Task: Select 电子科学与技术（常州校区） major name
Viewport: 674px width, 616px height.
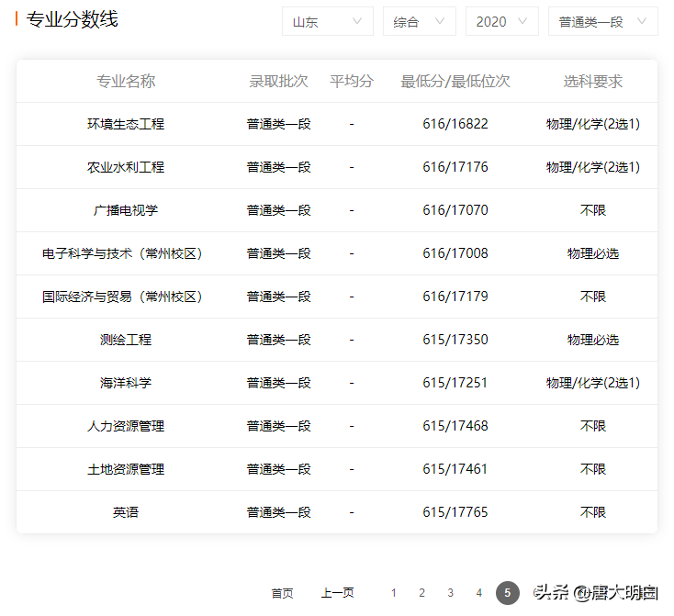Action: pos(122,253)
